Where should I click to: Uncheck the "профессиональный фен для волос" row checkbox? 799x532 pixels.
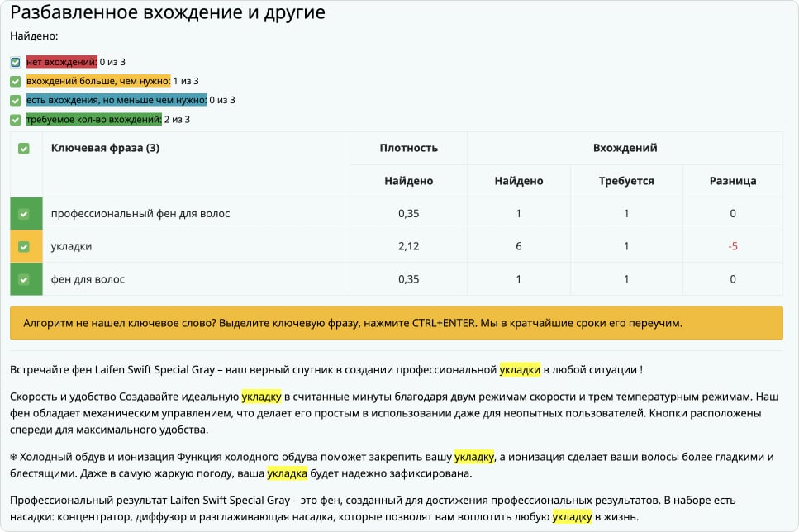tap(26, 212)
